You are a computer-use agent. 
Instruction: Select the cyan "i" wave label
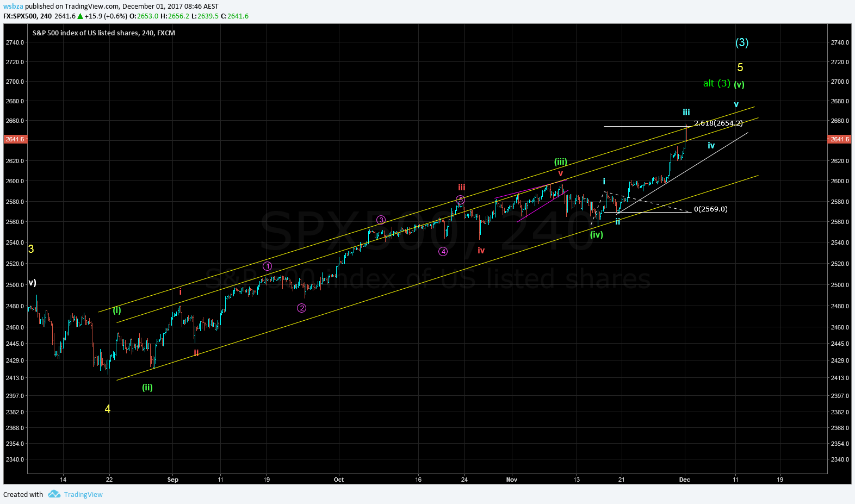pos(604,181)
